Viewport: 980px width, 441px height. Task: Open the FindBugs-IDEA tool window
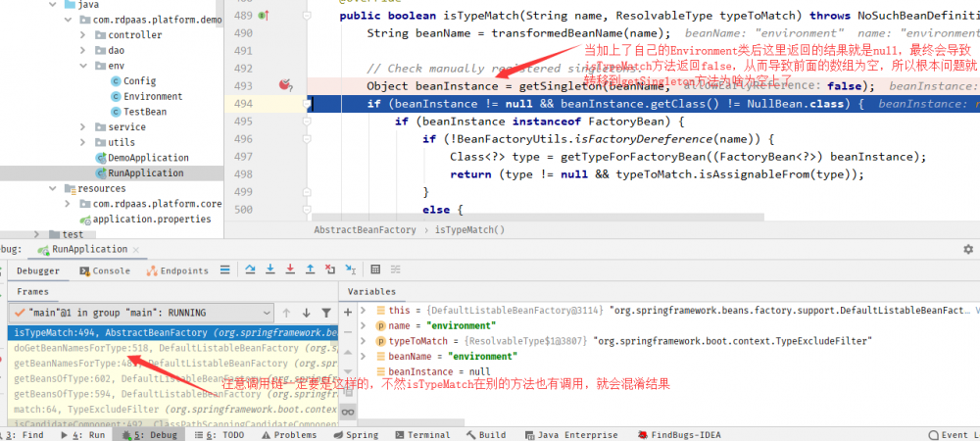[679, 435]
